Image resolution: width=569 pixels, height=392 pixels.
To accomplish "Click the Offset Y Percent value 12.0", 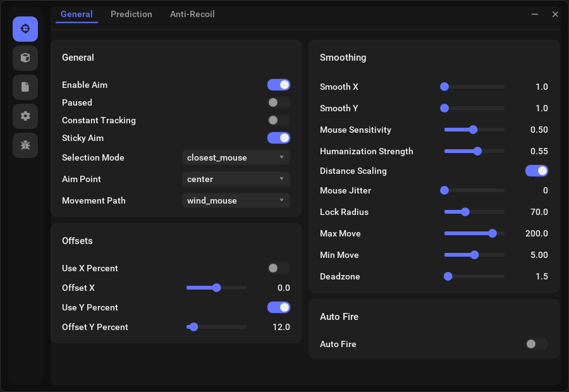I will point(281,327).
